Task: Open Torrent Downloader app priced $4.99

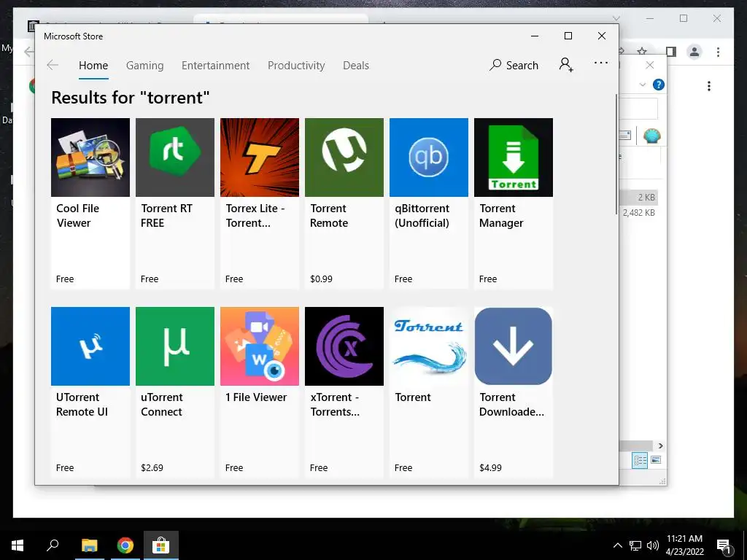Action: 514,392
